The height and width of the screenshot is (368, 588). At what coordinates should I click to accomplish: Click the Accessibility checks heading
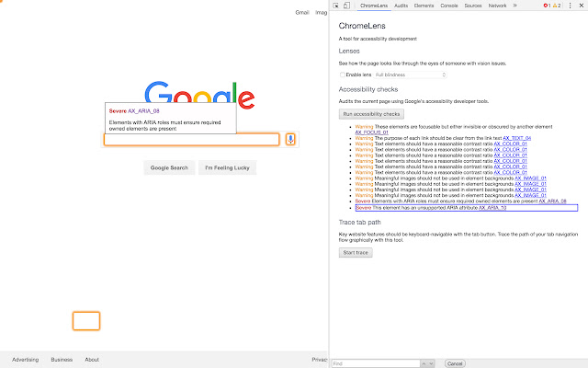[x=368, y=89]
